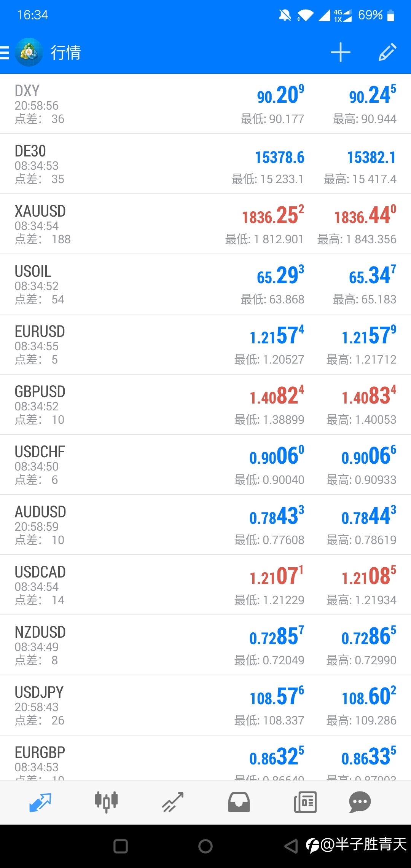Open the Chart tab candlestick icon
The height and width of the screenshot is (868, 411).
[x=106, y=802]
